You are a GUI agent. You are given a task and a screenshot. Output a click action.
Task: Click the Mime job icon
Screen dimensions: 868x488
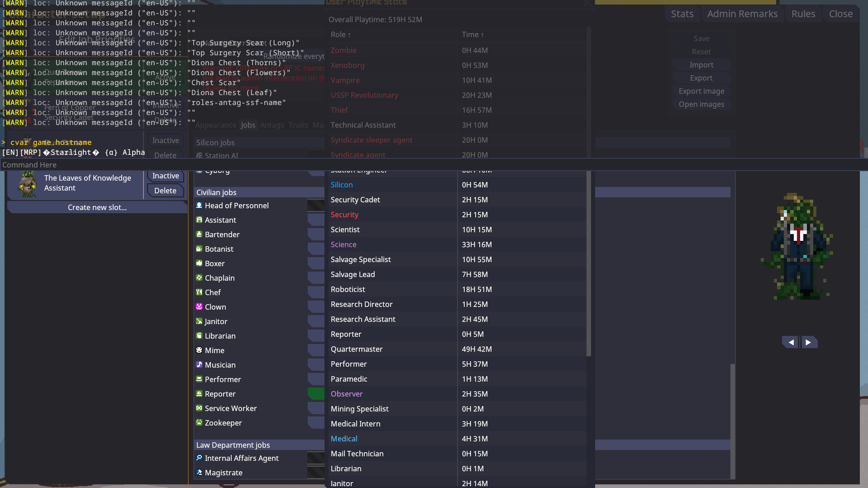[199, 350]
